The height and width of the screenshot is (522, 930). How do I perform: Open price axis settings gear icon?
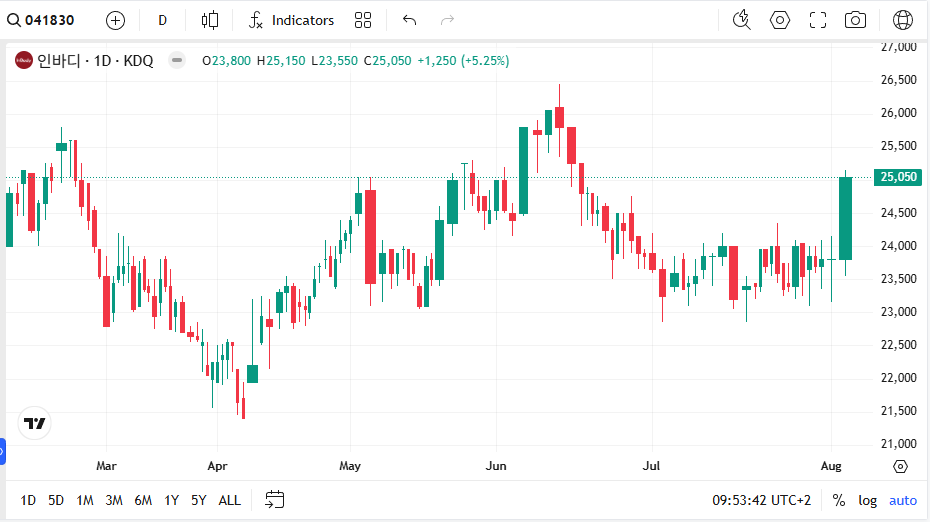pyautogui.click(x=900, y=466)
